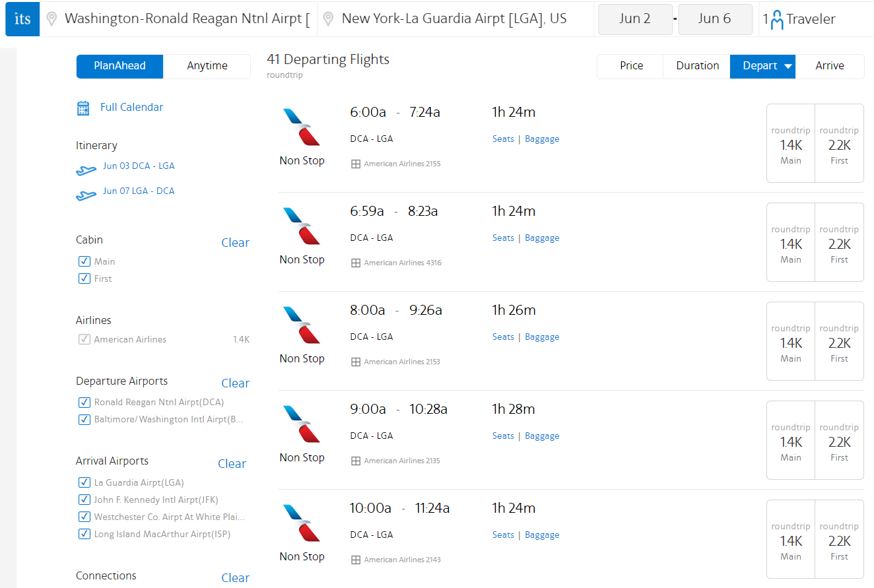Viewport: 874px width, 588px height.
Task: Open the Depart sort dropdown arrow
Action: 788,66
